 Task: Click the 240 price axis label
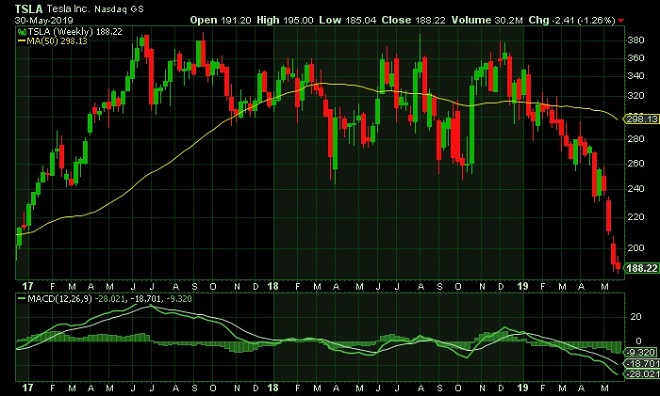[x=636, y=189]
